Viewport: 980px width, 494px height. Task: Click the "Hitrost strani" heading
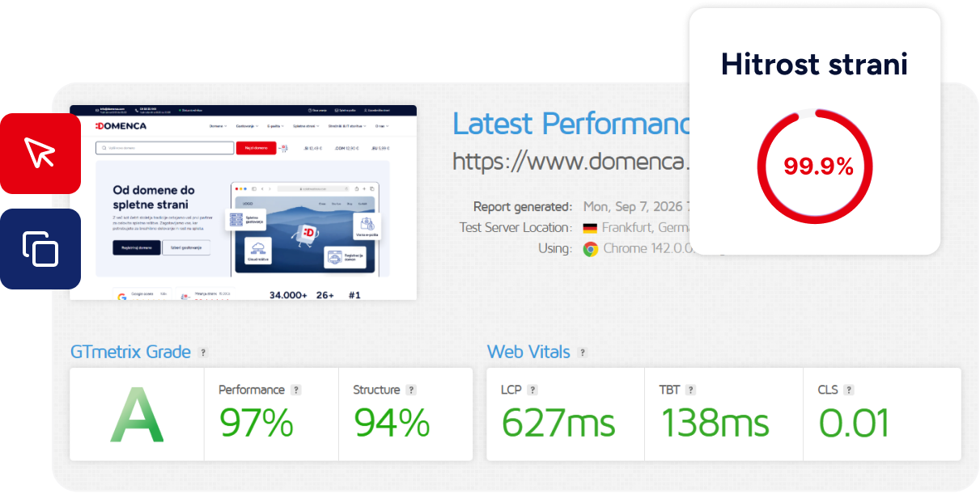(815, 64)
